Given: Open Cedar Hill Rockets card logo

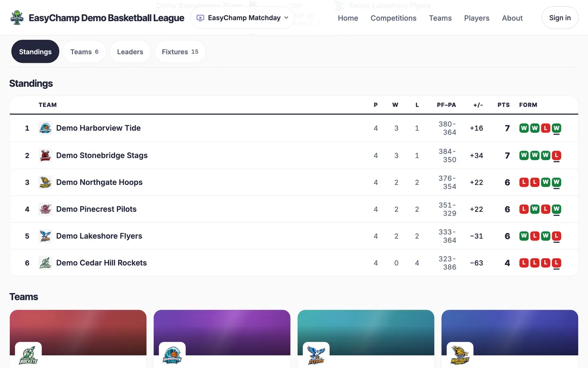Looking at the screenshot, I should click(x=28, y=355).
